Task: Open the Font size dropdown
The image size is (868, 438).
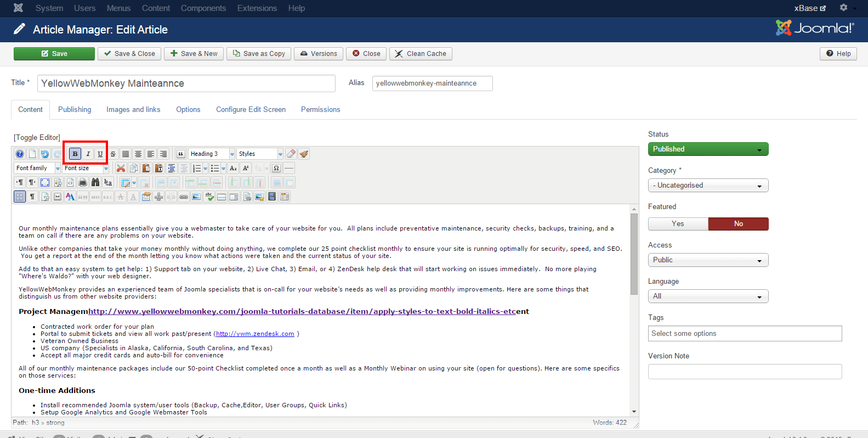Action: pos(86,168)
